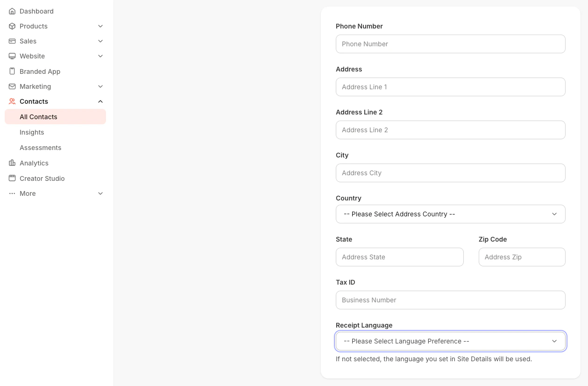The image size is (588, 386).
Task: Expand the Products submenu chevron
Action: click(x=100, y=26)
